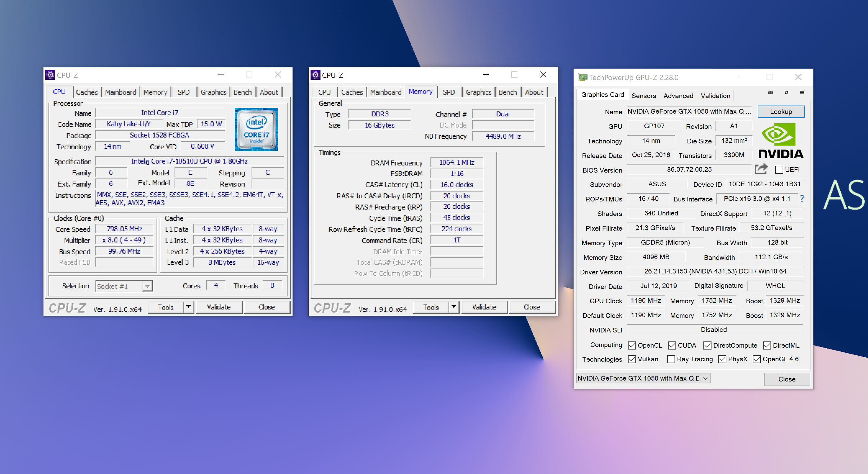
Task: Toggle the PhysX checkbox
Action: (x=722, y=359)
